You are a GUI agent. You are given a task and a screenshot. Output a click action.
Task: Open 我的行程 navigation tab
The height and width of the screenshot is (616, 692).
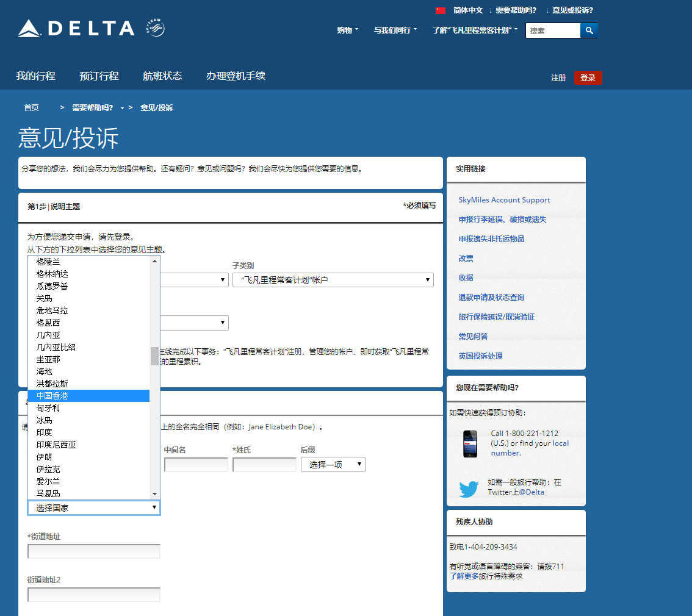point(36,76)
